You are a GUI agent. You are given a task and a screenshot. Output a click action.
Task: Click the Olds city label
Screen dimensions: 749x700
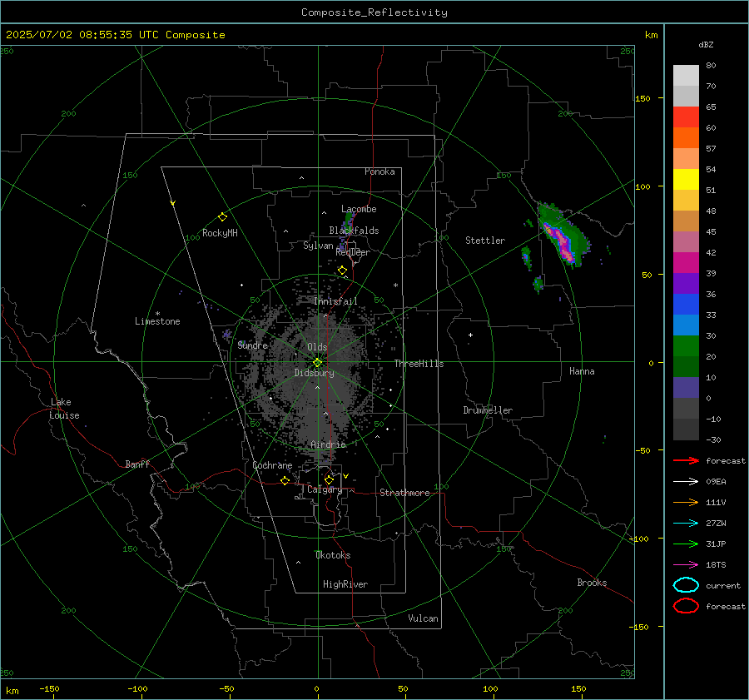pos(317,347)
